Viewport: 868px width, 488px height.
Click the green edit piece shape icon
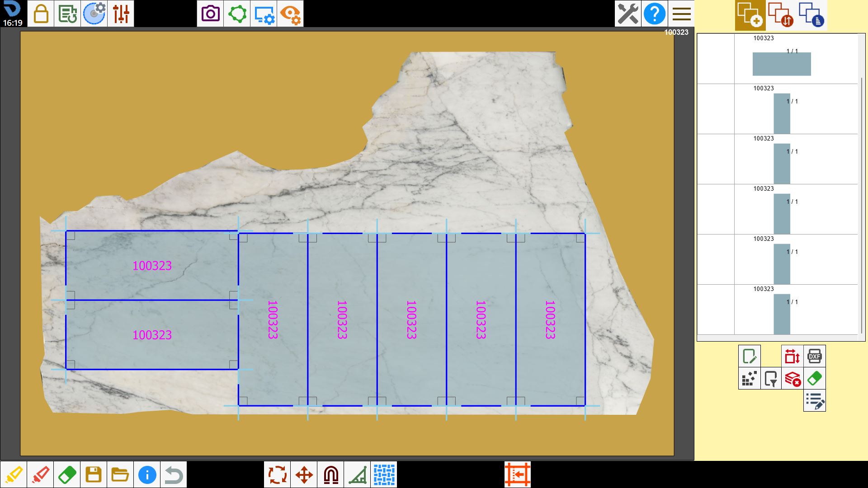click(750, 356)
